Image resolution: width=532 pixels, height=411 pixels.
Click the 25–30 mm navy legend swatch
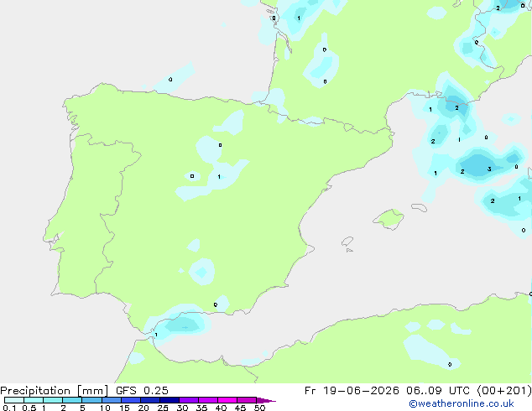coord(169,400)
